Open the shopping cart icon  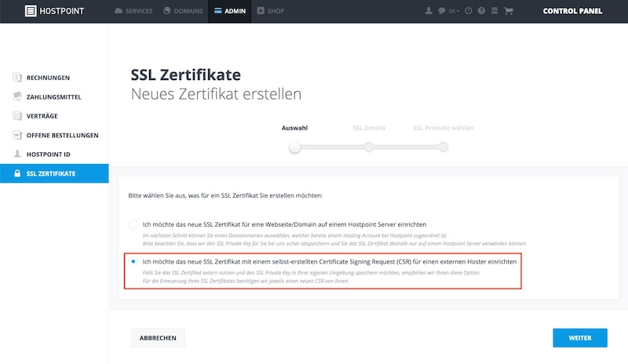[509, 11]
